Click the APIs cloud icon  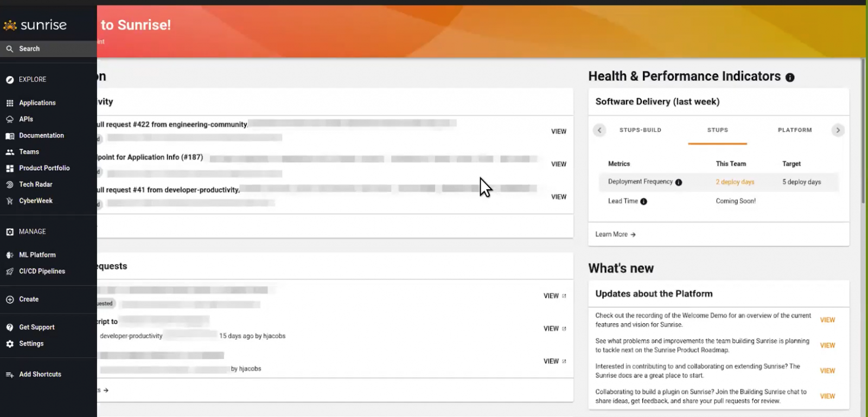[10, 119]
